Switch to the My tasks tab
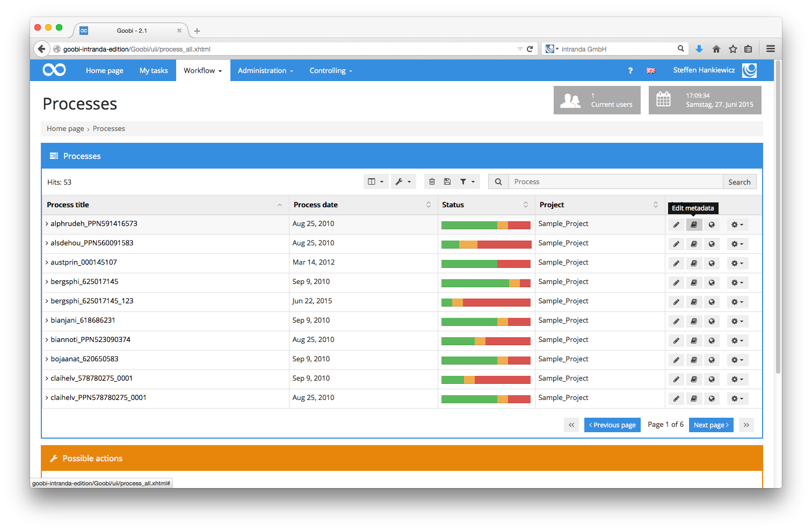 coord(154,70)
